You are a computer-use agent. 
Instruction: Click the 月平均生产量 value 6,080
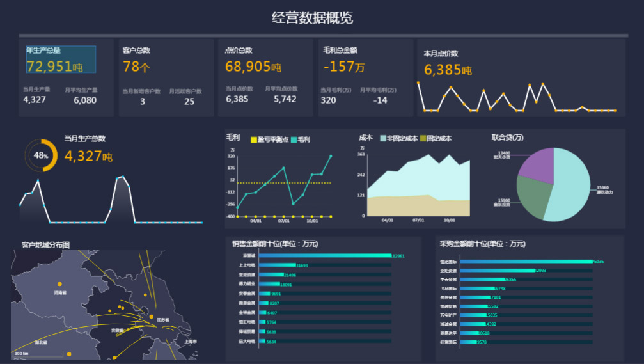[x=85, y=100]
